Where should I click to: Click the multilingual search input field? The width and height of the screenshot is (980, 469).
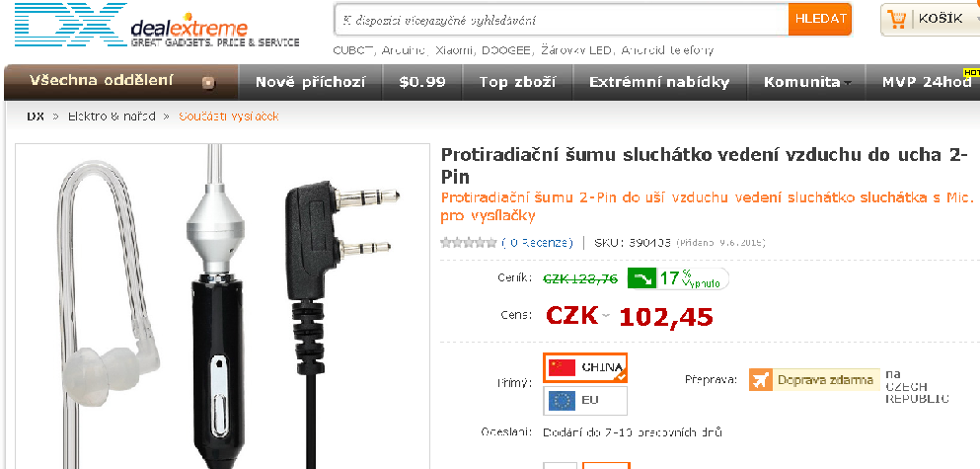click(562, 20)
